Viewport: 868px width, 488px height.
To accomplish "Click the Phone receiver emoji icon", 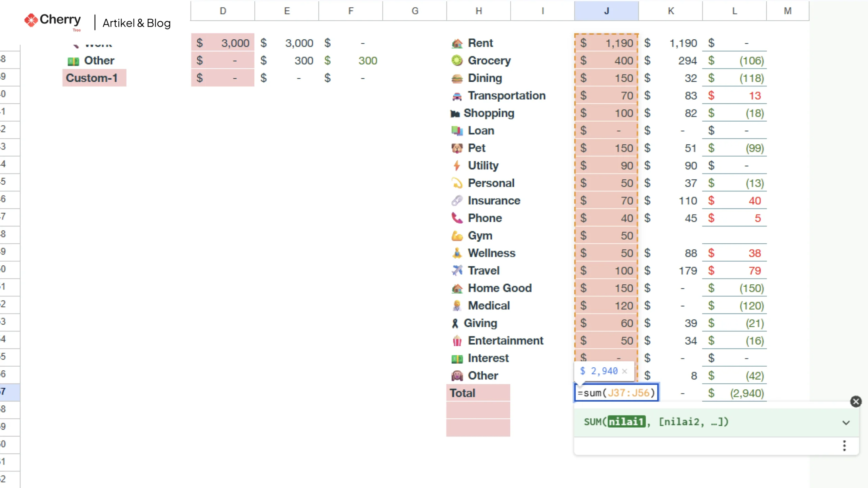I will point(457,218).
